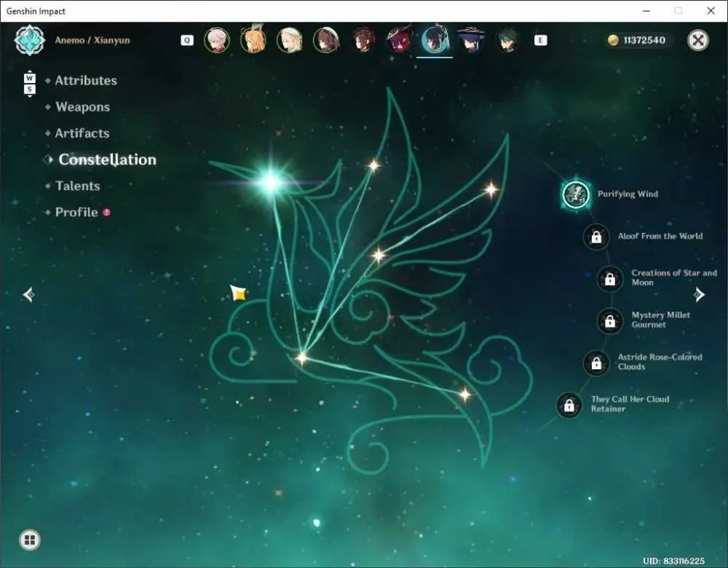The height and width of the screenshot is (568, 728).
Task: Click the lock for Creations of Star and Moon
Action: tap(610, 279)
